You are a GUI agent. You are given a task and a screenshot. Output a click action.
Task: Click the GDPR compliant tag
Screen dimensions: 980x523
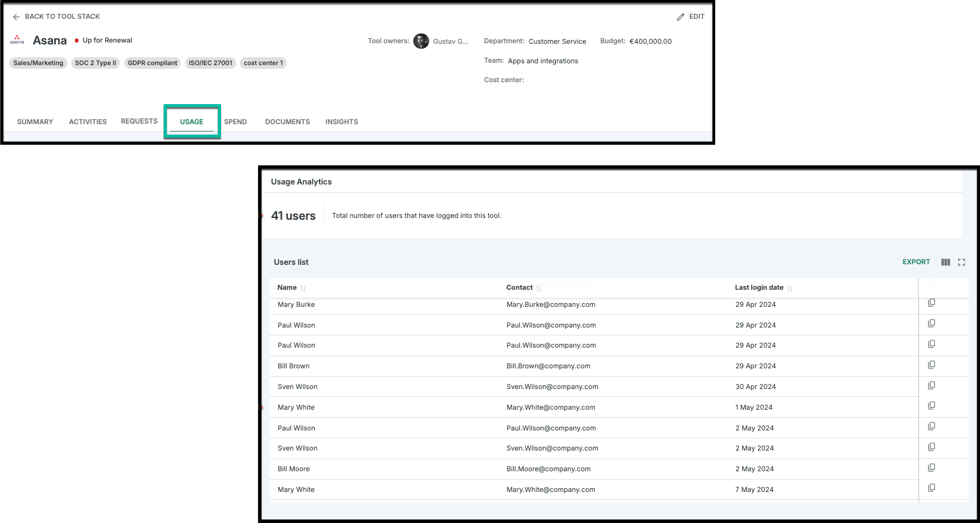point(152,63)
